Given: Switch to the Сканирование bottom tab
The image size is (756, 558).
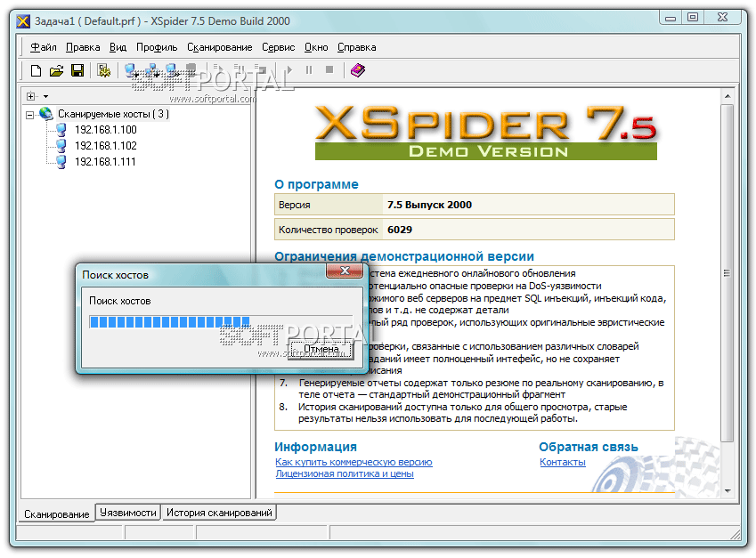Looking at the screenshot, I should coord(57,514).
